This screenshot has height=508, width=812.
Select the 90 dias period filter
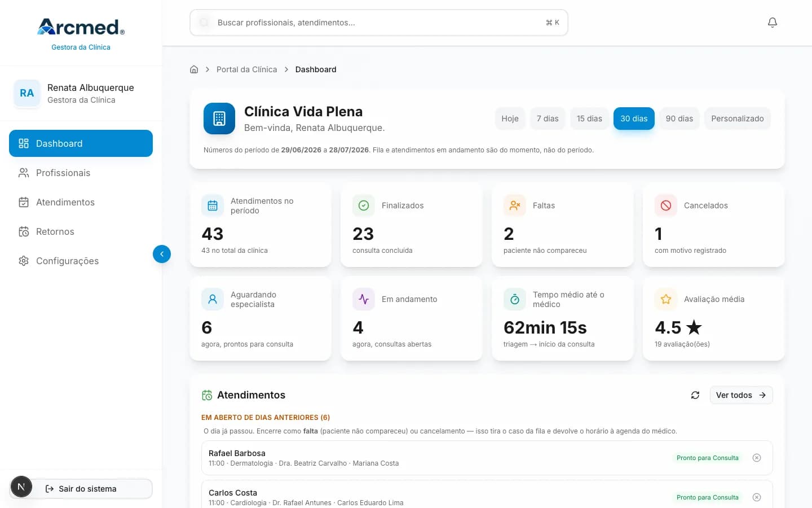click(x=679, y=119)
